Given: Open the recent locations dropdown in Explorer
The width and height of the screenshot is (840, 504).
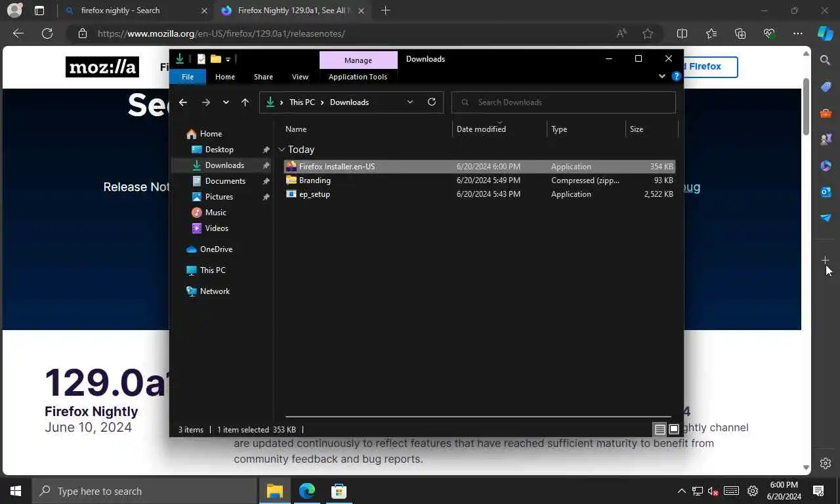Looking at the screenshot, I should (226, 102).
